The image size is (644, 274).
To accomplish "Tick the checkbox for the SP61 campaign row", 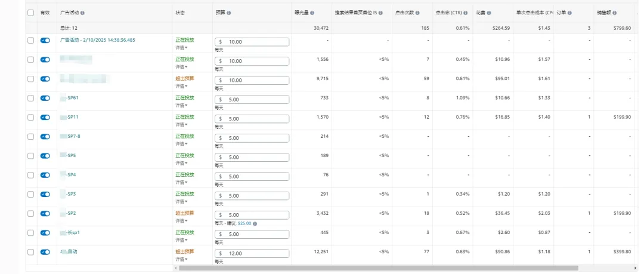I will tap(31, 98).
